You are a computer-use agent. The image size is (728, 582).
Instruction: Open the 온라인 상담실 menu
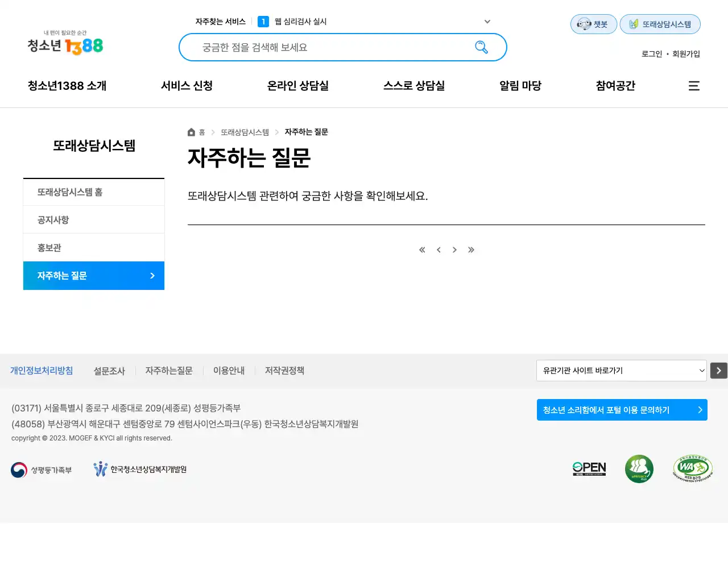pos(297,86)
